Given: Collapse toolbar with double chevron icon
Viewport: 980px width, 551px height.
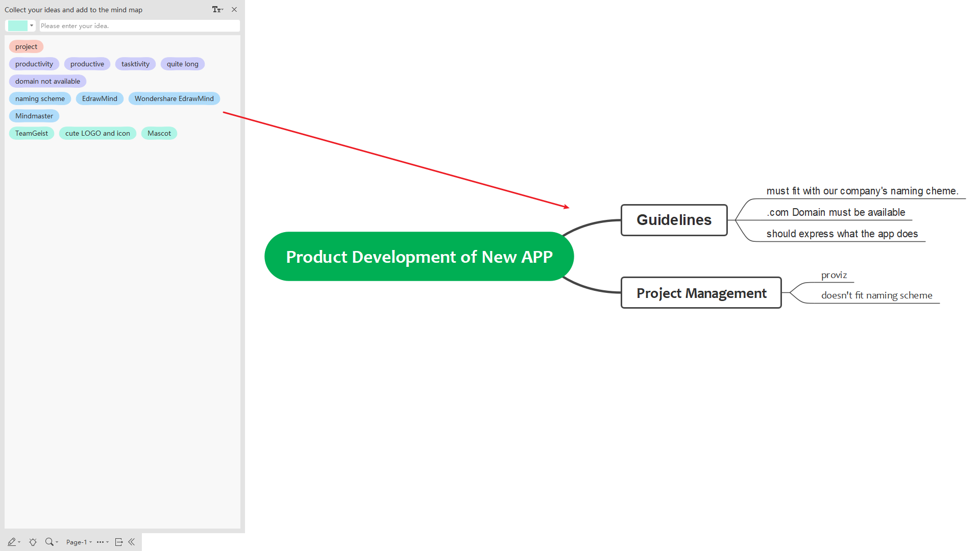Looking at the screenshot, I should (x=132, y=542).
